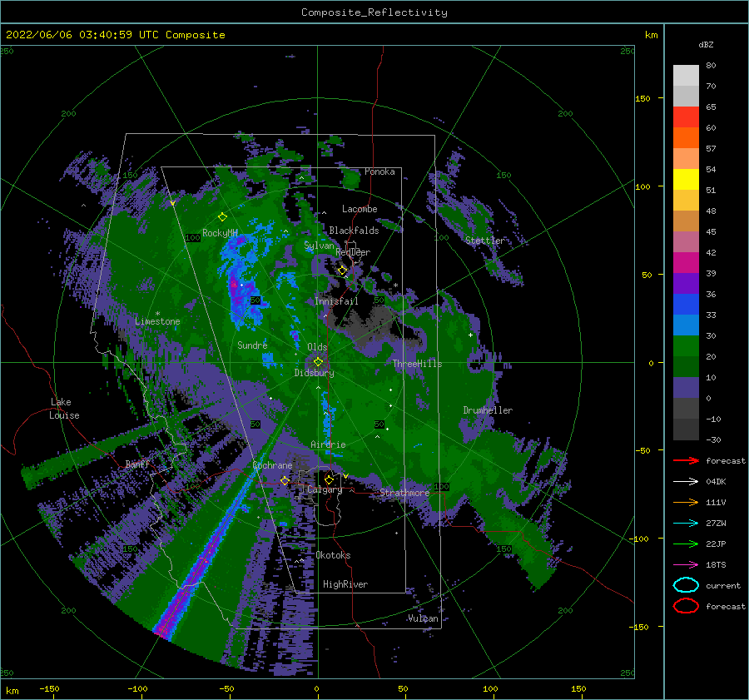Viewport: 749px width, 700px height.
Task: Click the 10 dBZ violet color swatch
Action: point(686,388)
